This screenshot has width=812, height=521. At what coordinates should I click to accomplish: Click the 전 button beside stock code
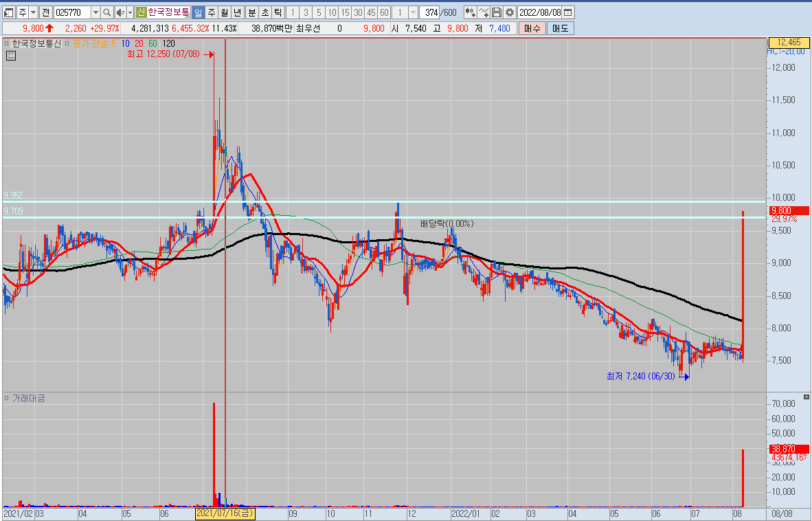pyautogui.click(x=45, y=12)
